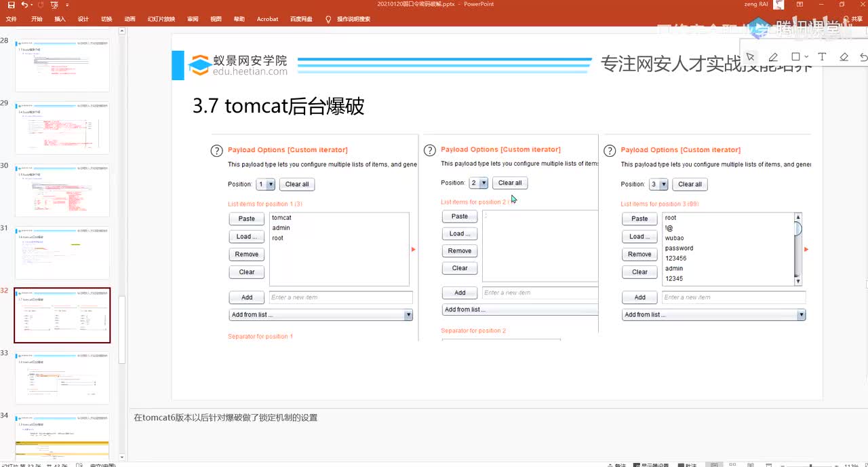
Task: Click Clear all next to Position 1
Action: (297, 184)
